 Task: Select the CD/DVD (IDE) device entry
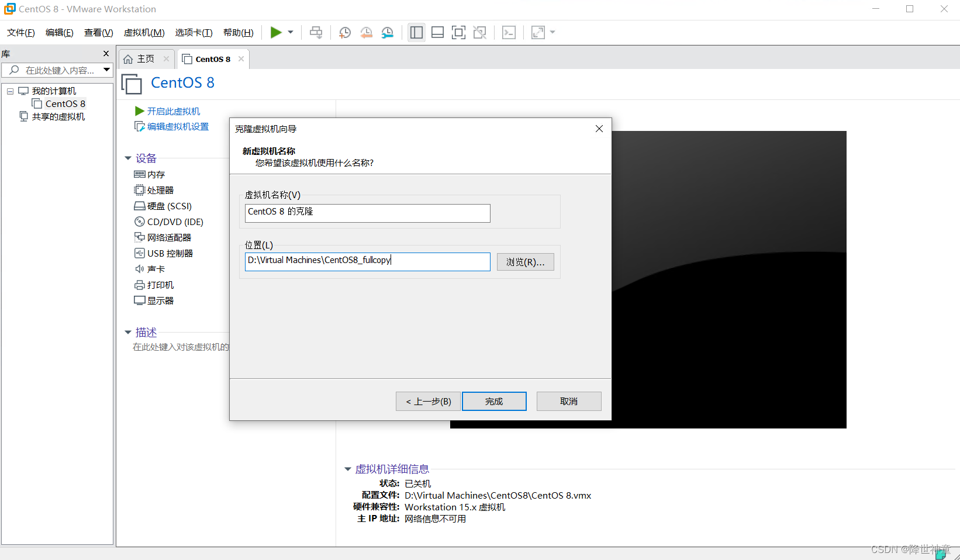[169, 222]
